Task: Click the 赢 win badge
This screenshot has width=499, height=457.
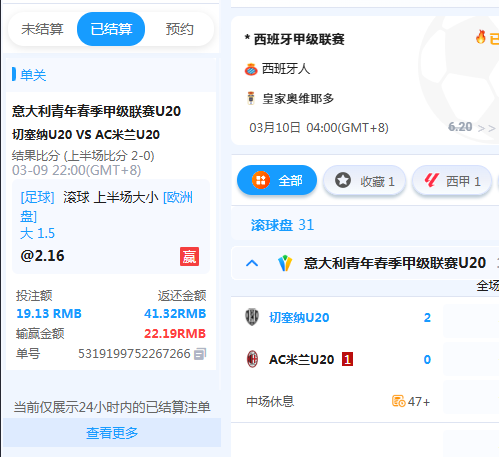Action: [x=189, y=256]
